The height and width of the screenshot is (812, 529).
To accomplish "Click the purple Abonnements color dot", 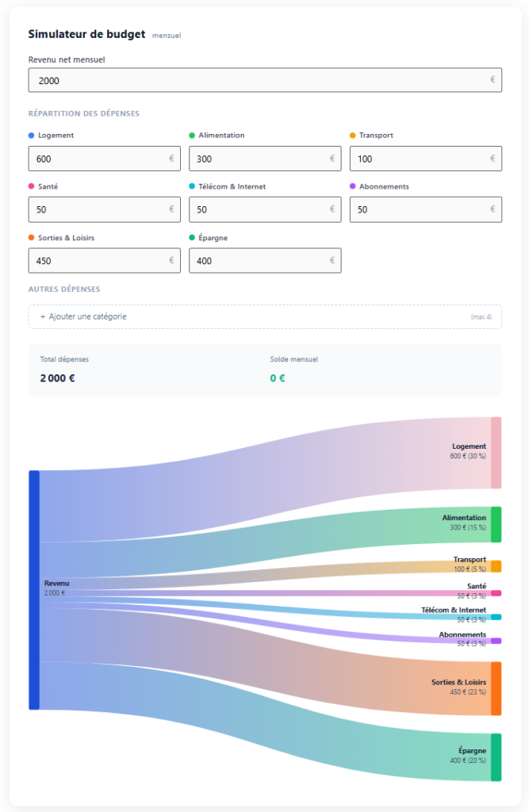I will click(353, 187).
